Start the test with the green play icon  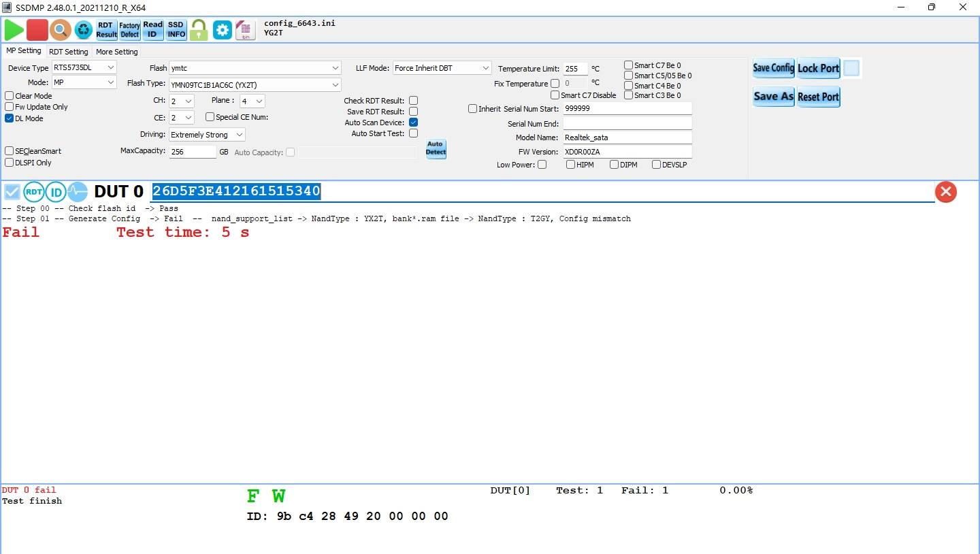14,29
